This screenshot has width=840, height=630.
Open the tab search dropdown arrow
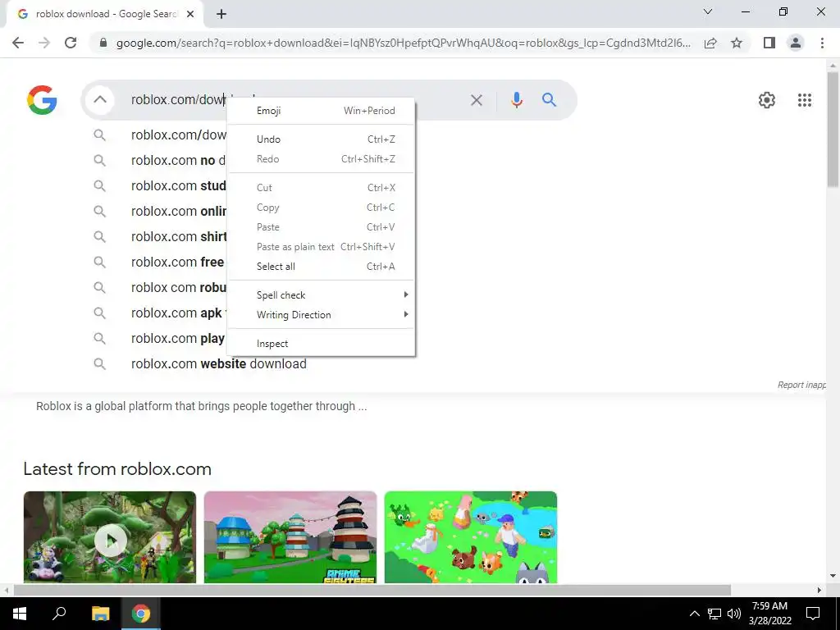[708, 11]
